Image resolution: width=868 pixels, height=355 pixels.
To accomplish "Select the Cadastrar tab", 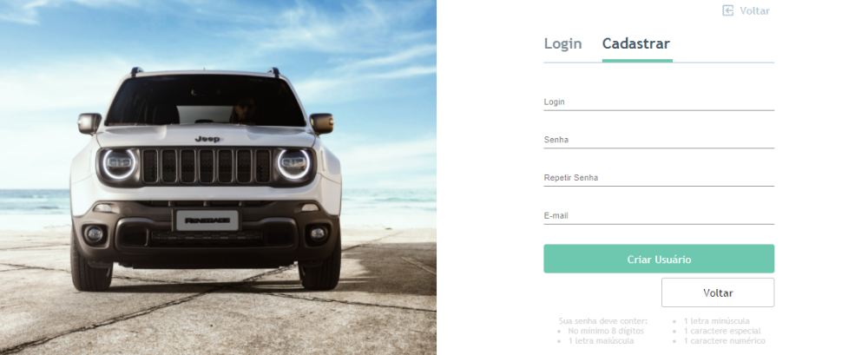I will [636, 43].
